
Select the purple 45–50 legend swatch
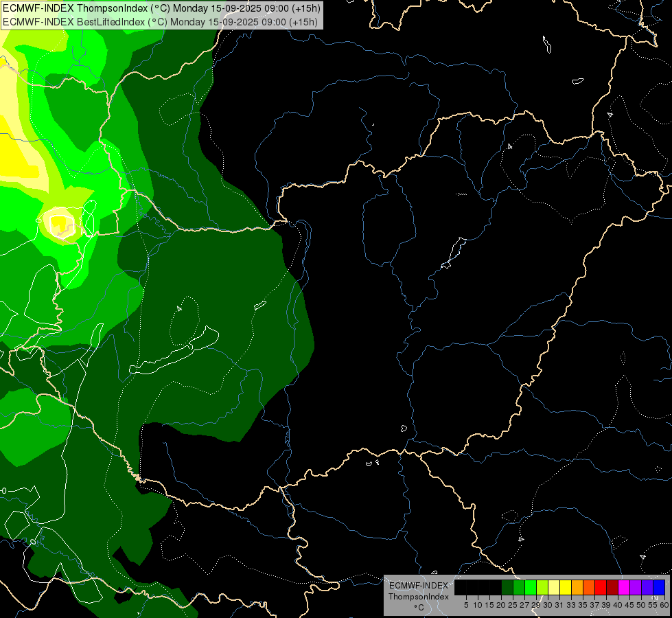[636, 587]
